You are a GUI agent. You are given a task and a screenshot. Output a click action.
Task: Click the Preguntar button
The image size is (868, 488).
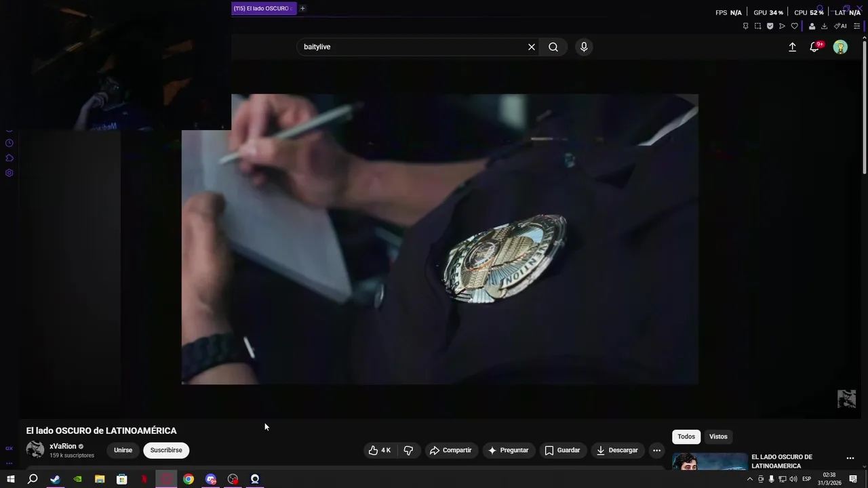[x=509, y=450]
